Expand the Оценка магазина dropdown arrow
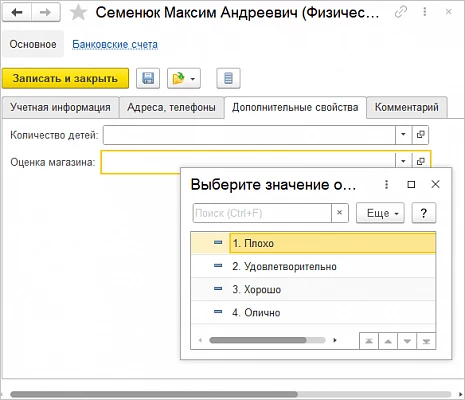 [x=403, y=161]
